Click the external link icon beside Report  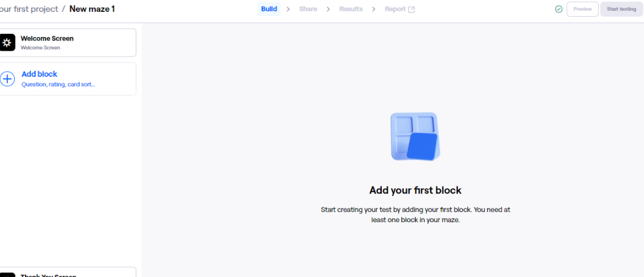[411, 10]
